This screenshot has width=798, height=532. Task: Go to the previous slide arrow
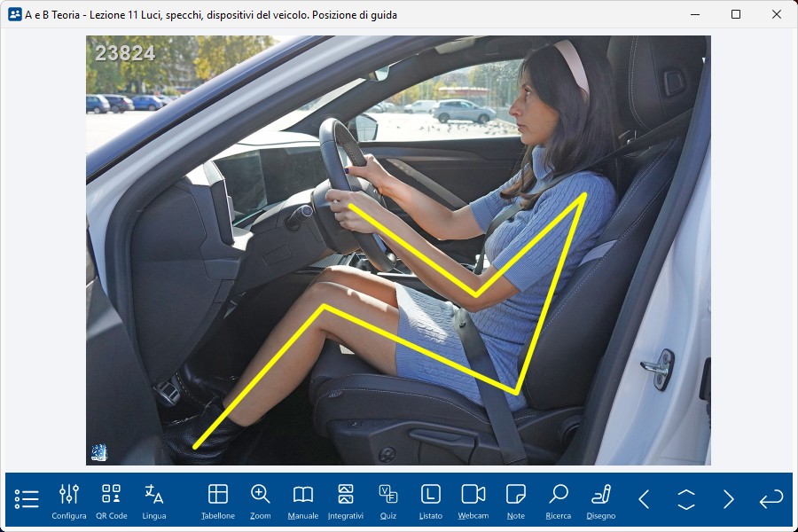pyautogui.click(x=644, y=499)
